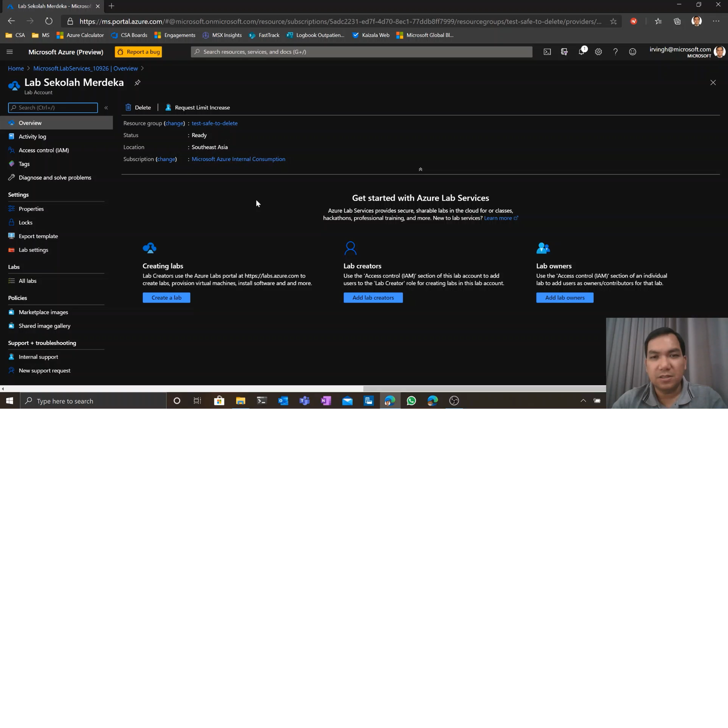Click change next to Subscription
This screenshot has height=728, width=728.
click(166, 159)
